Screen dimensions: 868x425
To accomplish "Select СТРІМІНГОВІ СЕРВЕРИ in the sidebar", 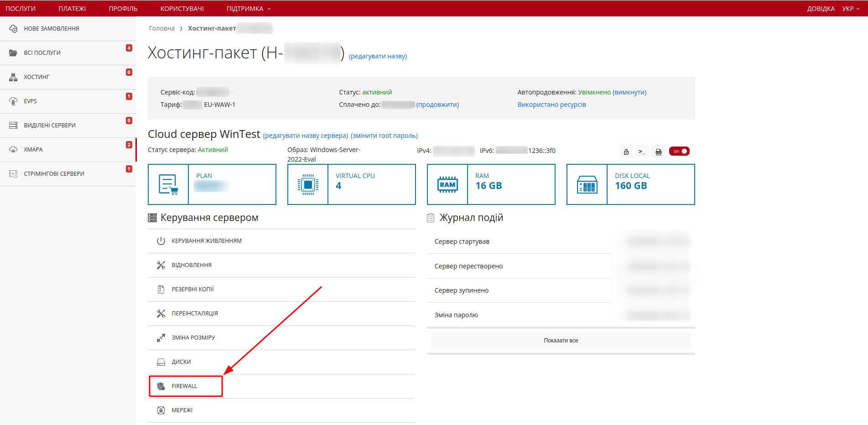I will [68, 174].
